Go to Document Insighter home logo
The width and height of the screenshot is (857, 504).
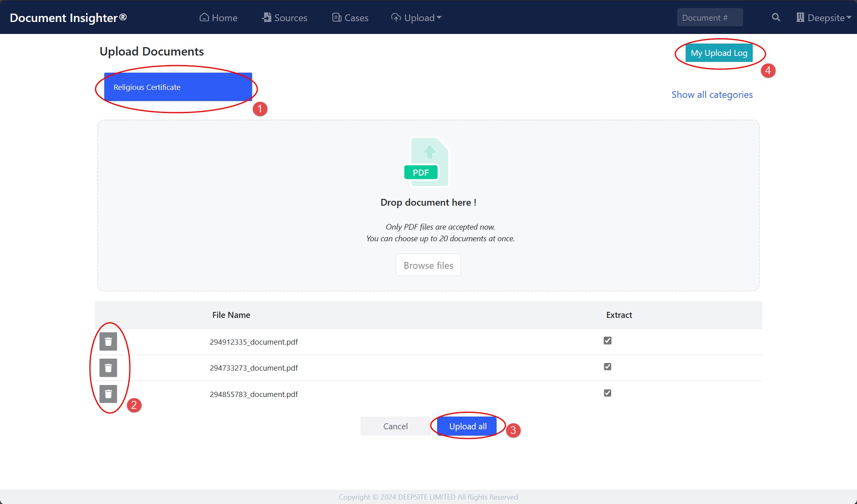pos(68,18)
